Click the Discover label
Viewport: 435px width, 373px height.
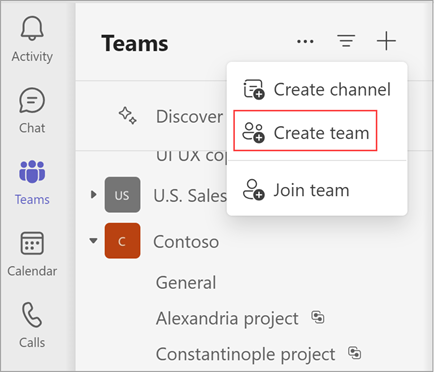189,117
